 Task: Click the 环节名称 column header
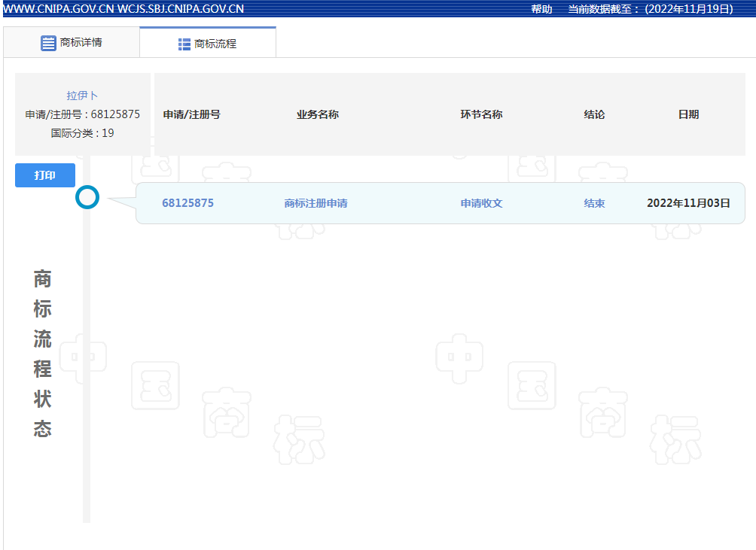pyautogui.click(x=481, y=114)
